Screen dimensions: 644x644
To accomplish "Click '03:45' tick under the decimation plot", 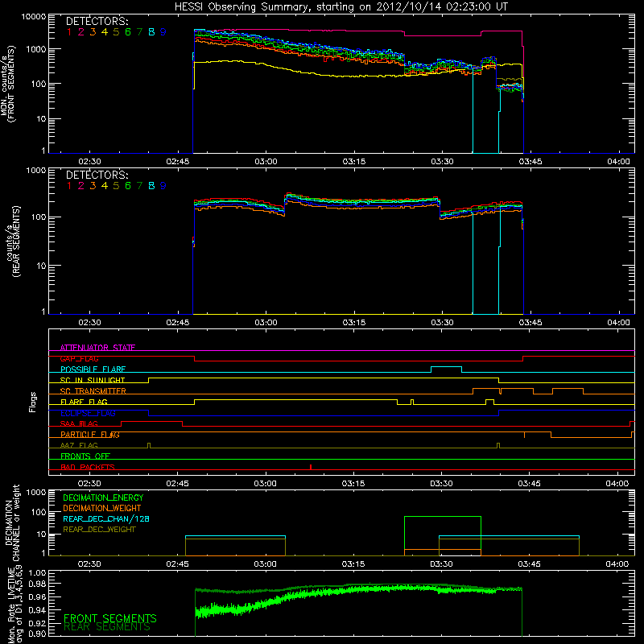I will click(x=530, y=564).
